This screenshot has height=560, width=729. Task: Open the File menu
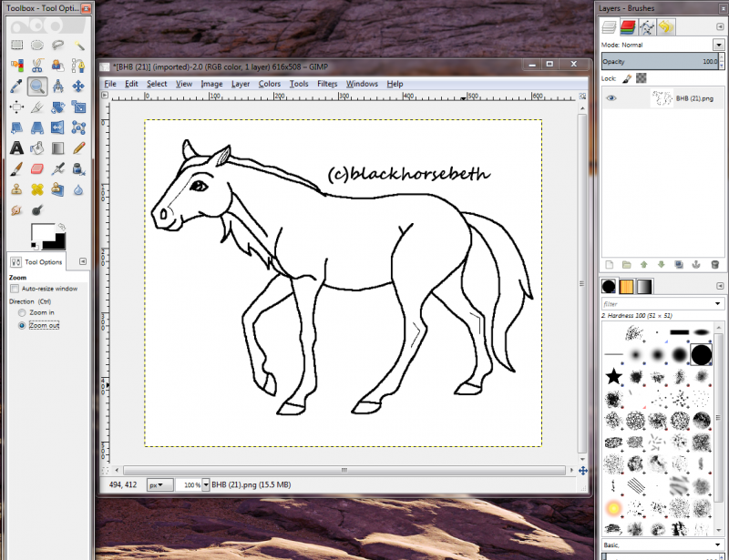coord(110,84)
